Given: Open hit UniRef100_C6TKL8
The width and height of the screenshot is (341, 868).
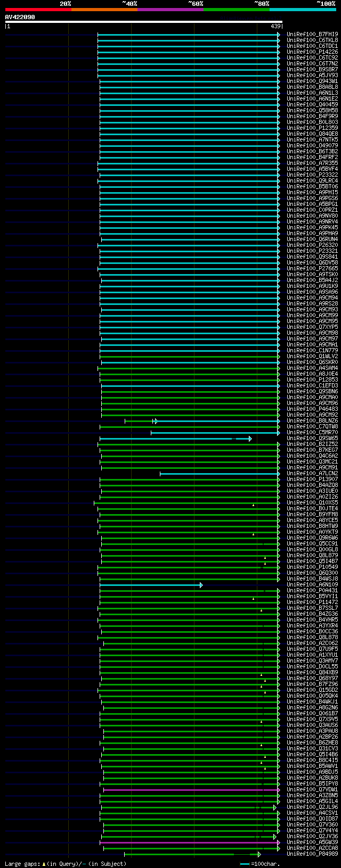Looking at the screenshot, I should [x=312, y=40].
